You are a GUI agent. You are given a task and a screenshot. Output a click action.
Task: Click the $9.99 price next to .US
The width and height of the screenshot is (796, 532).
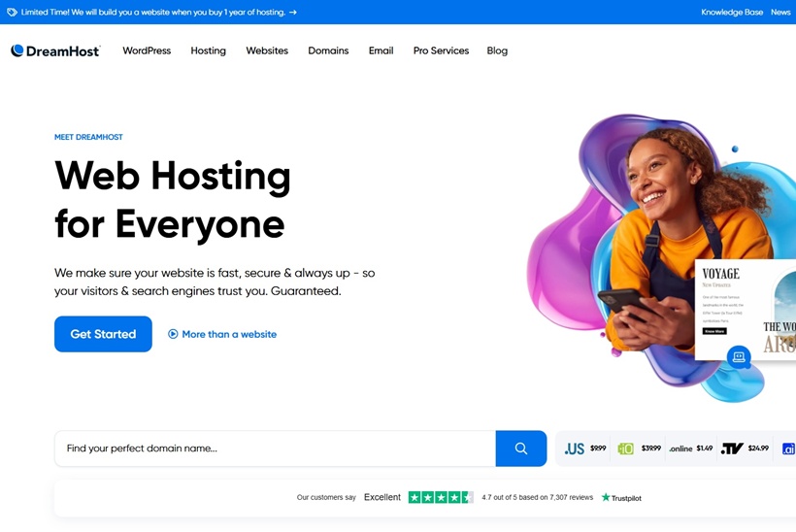(598, 449)
